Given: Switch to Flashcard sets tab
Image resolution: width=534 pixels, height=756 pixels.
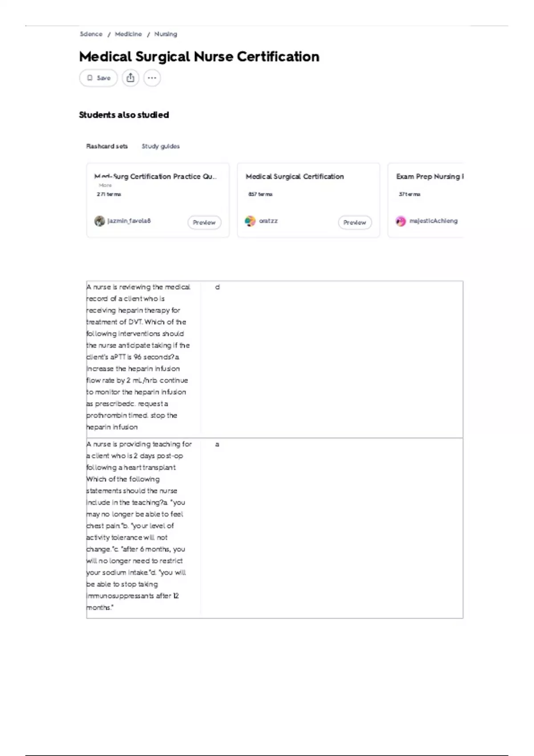Looking at the screenshot, I should (x=107, y=146).
